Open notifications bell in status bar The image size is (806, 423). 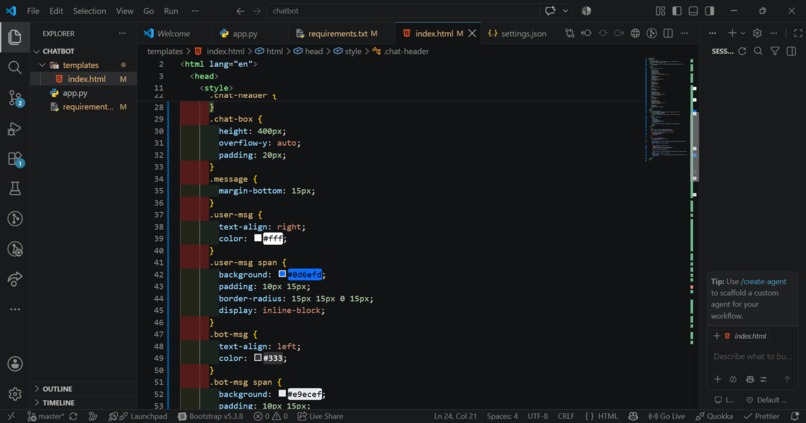(795, 416)
